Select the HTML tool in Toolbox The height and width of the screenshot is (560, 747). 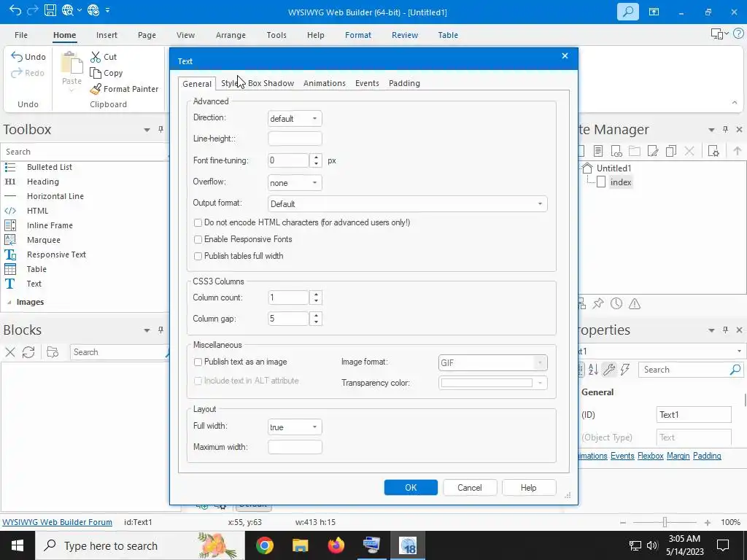[37, 211]
